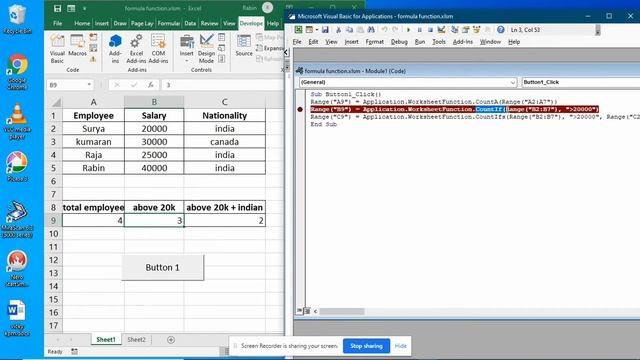Open Excel Add-ins manager

(136, 49)
